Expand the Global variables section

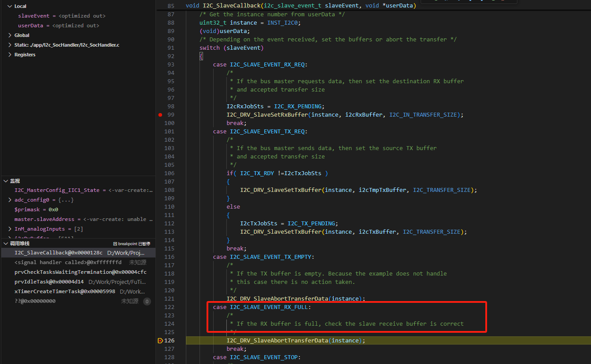click(x=10, y=35)
